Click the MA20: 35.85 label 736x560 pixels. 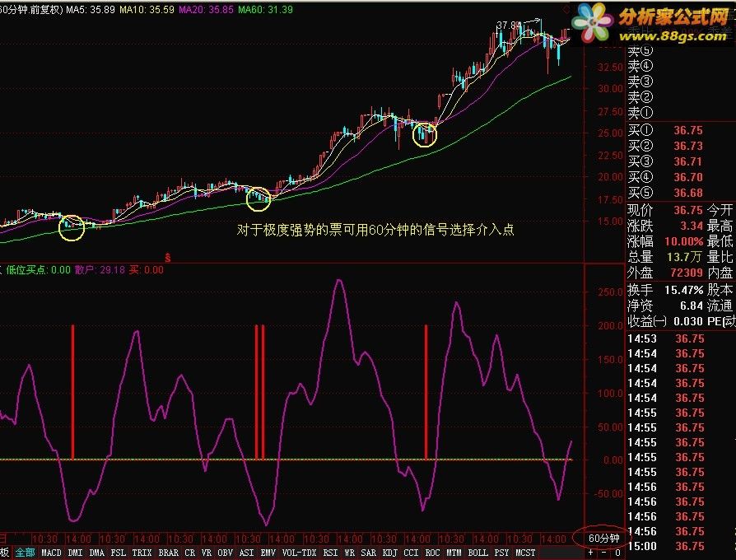pyautogui.click(x=206, y=9)
